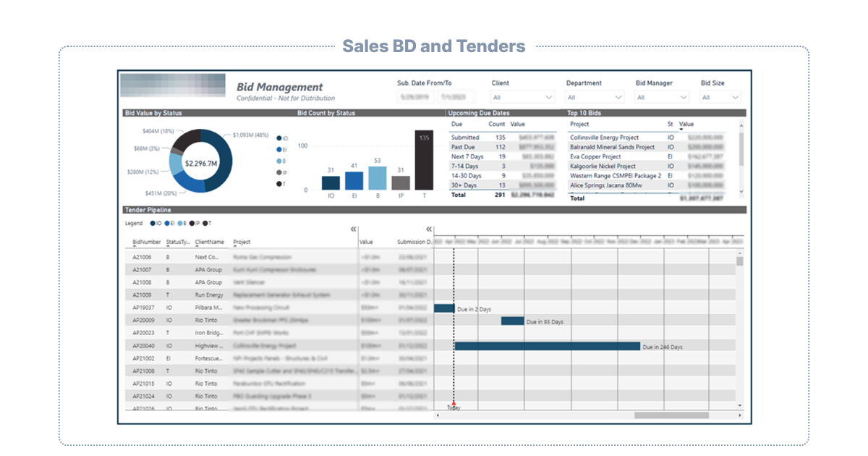The image size is (868, 456).
Task: Click the IO bar showing 31 bids
Action: 331,184
